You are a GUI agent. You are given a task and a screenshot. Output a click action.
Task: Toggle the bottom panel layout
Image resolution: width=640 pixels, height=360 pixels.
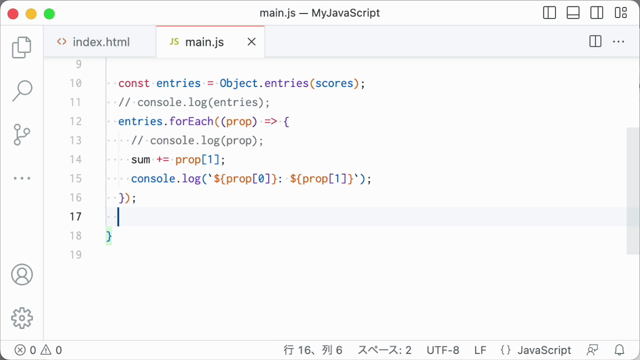573,13
